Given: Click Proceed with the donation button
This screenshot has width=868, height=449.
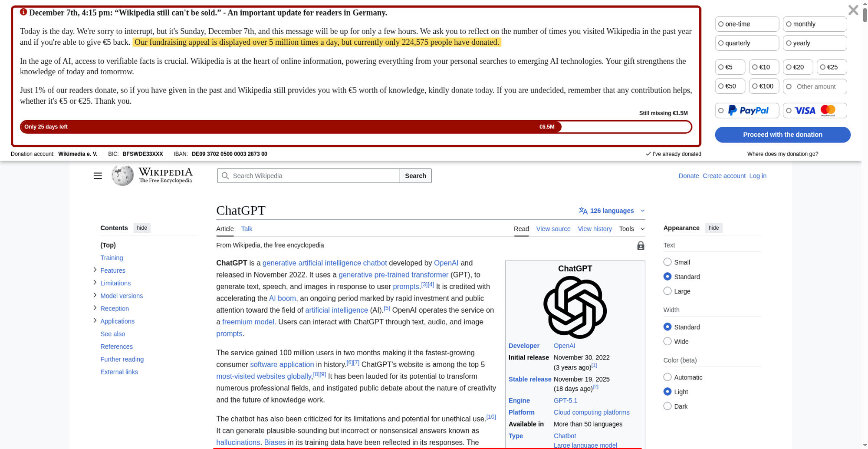Looking at the screenshot, I should [x=783, y=135].
